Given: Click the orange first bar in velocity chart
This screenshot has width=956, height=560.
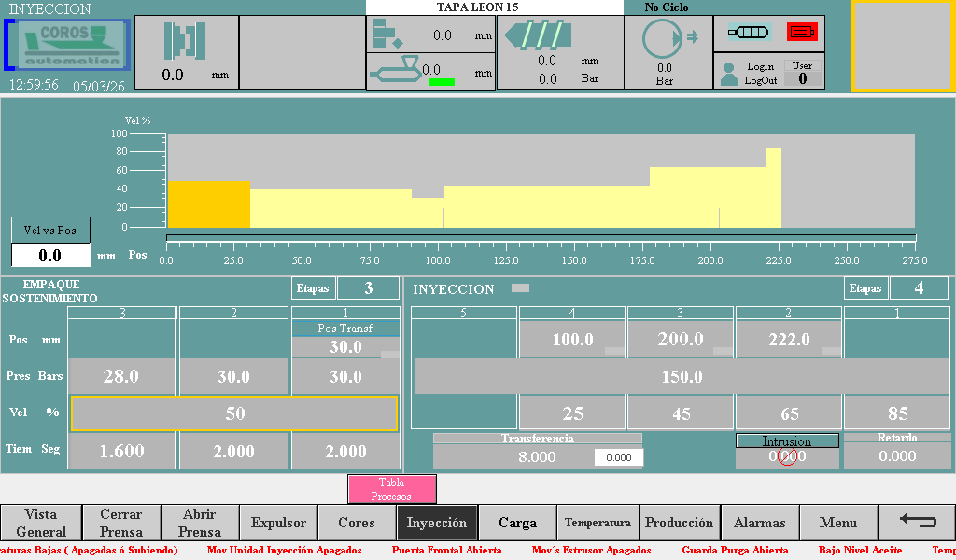Looking at the screenshot, I should click(208, 204).
